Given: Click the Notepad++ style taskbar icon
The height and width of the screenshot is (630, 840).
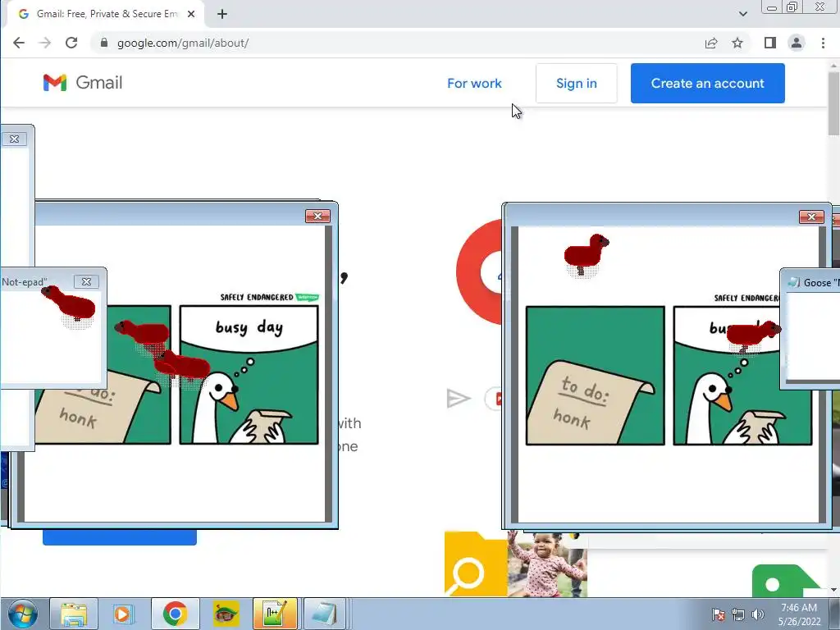Looking at the screenshot, I should coord(276,614).
